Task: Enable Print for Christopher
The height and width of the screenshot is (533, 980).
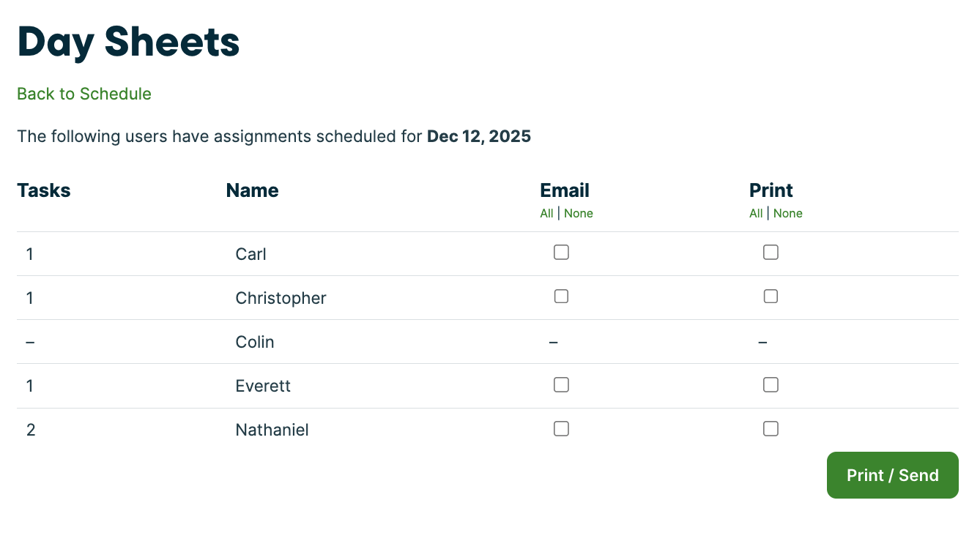Action: click(771, 297)
